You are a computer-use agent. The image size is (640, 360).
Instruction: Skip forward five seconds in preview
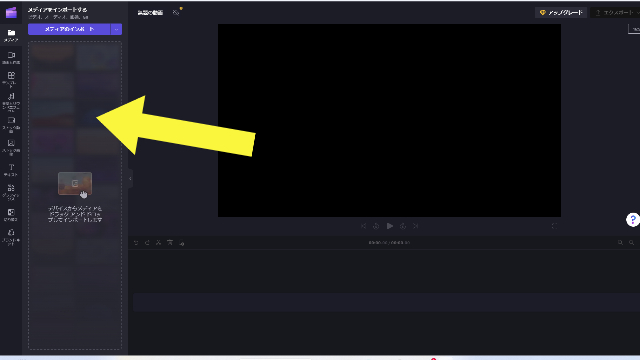403,226
